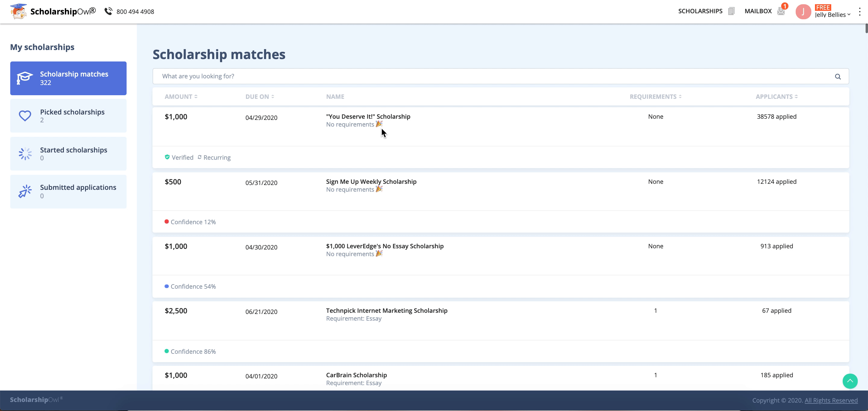Image resolution: width=868 pixels, height=411 pixels.
Task: Expand the Jelly Bellies account dropdown
Action: tap(833, 15)
